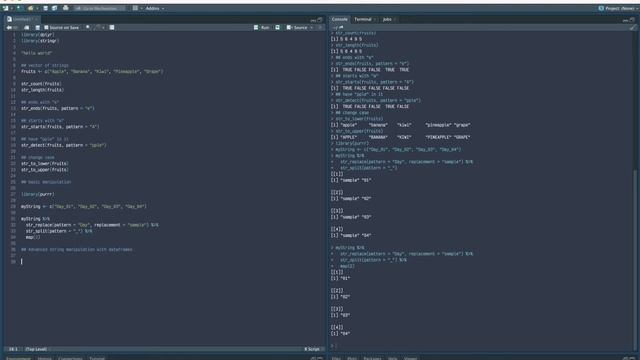
Task: Click the Clear console broom icon
Action: click(x=632, y=27)
